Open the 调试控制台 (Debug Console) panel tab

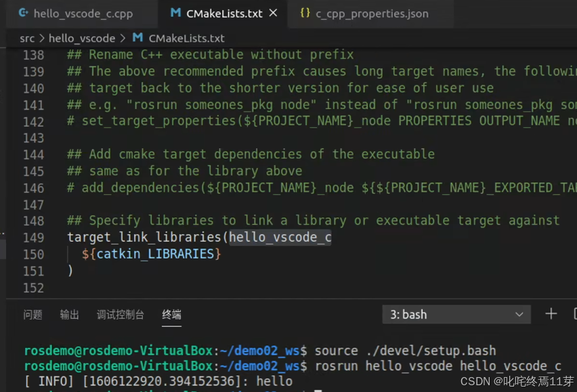click(x=121, y=315)
